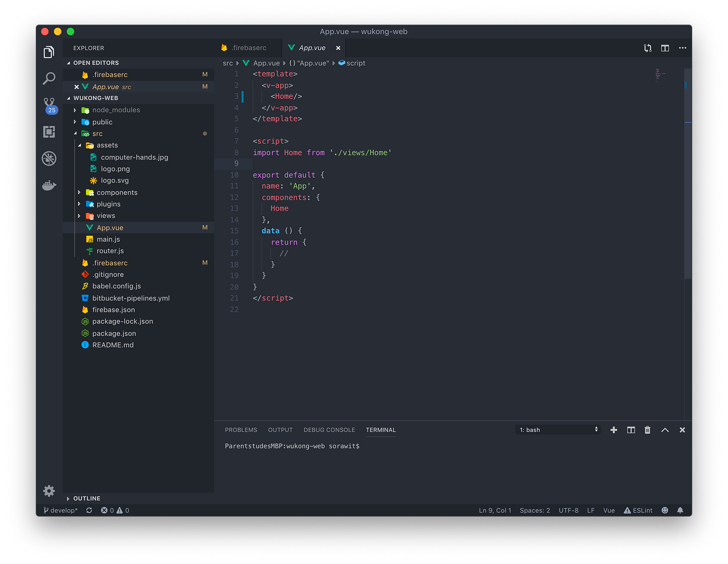Open the 1: bash terminal dropdown

click(557, 430)
